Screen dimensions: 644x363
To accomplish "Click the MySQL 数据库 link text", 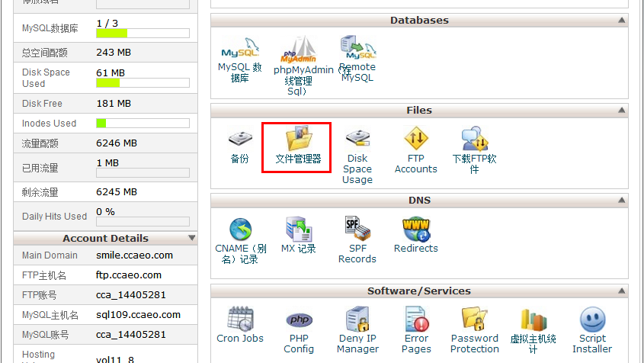I will tap(240, 72).
